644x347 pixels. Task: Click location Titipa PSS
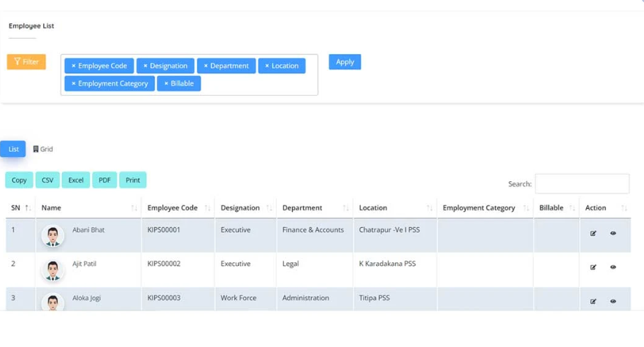(x=374, y=298)
